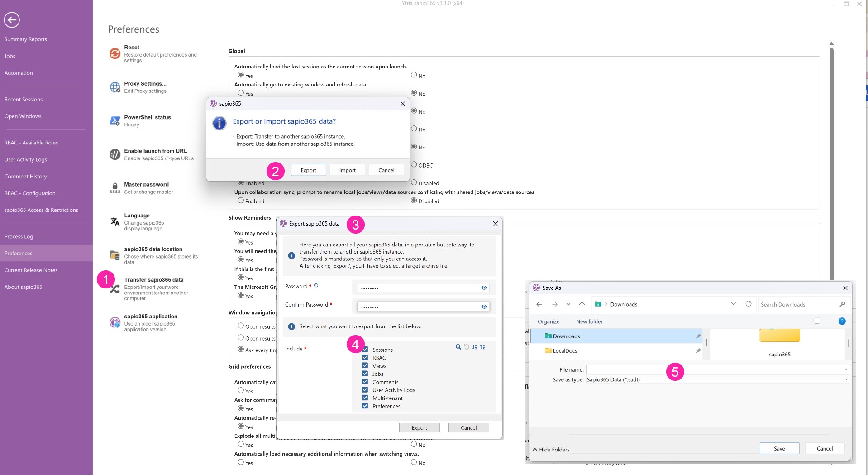The image size is (868, 475).
Task: Select ODBC radio button
Action: [x=414, y=165]
